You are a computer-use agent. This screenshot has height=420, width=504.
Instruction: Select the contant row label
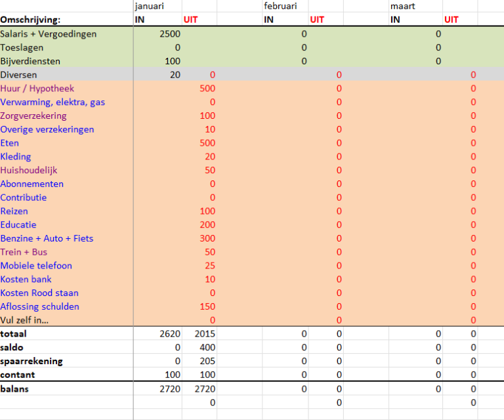(17, 375)
